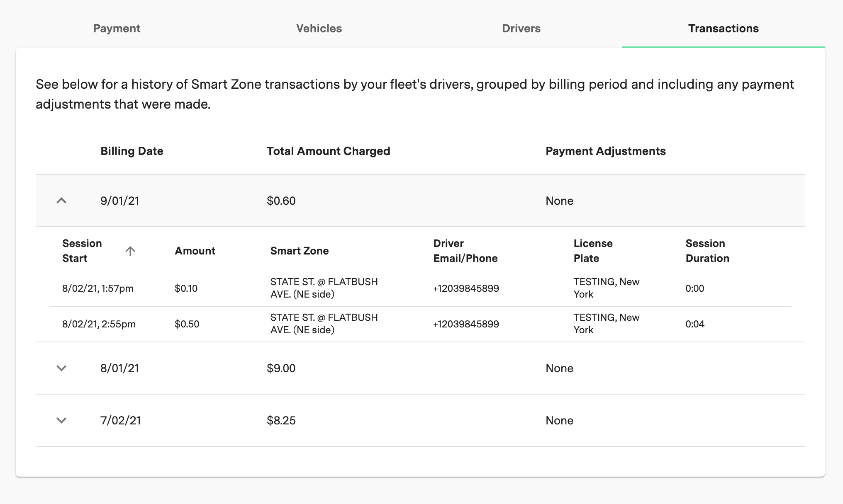Click the Amount column header
The image size is (843, 504).
(195, 251)
